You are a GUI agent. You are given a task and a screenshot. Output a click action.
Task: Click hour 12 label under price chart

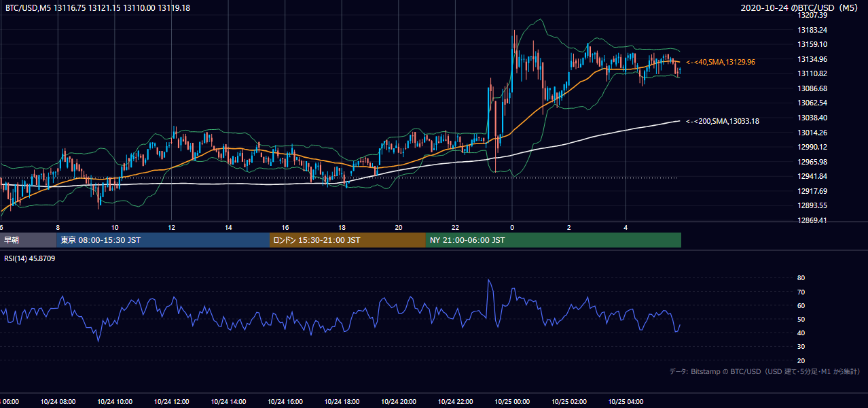click(x=171, y=227)
